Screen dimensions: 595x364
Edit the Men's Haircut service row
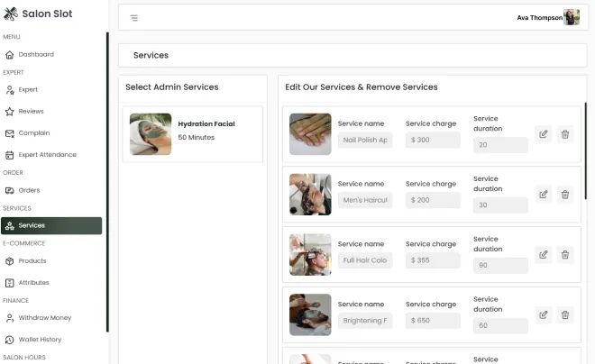544,195
